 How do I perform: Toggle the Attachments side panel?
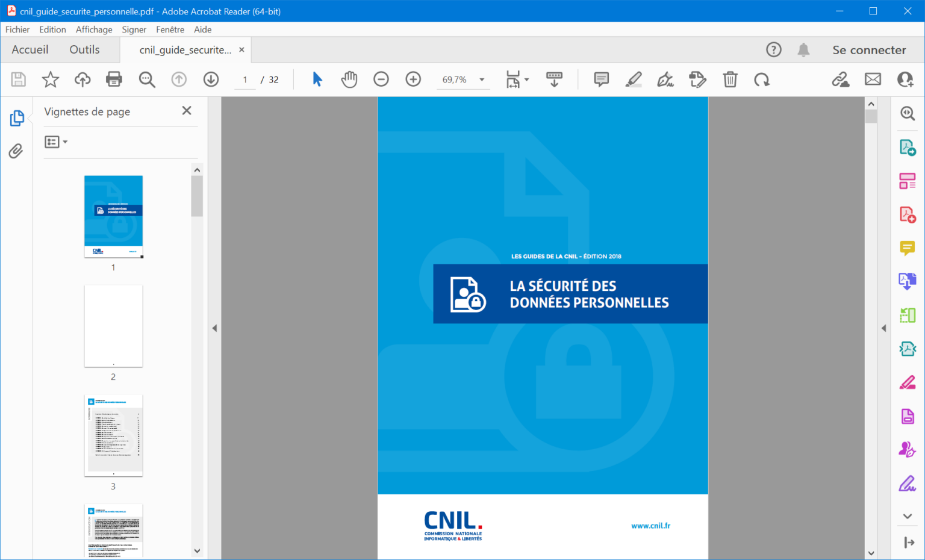point(16,151)
